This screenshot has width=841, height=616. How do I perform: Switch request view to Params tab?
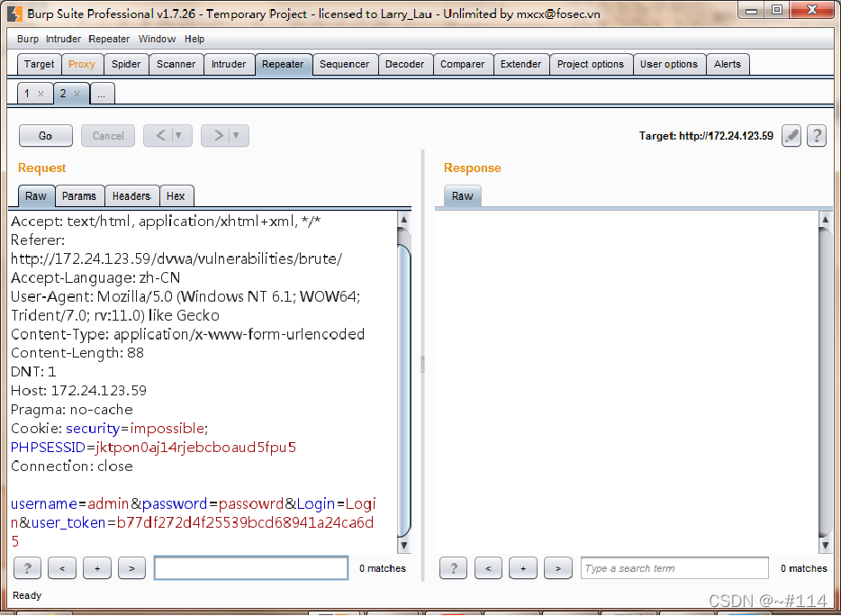point(79,195)
